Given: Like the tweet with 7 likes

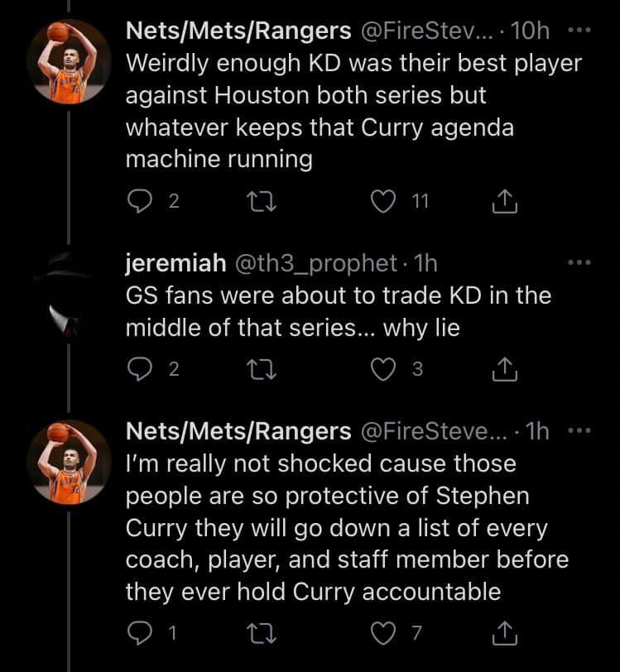Looking at the screenshot, I should [x=384, y=634].
